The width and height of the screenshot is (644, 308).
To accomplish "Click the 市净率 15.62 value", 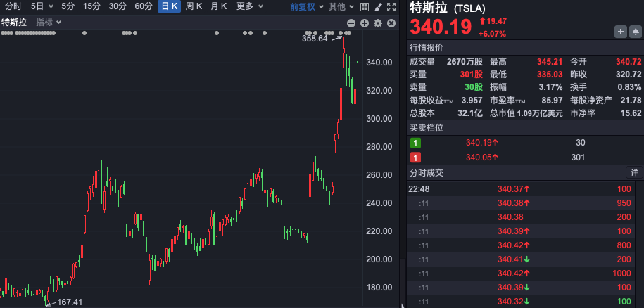I will [631, 113].
